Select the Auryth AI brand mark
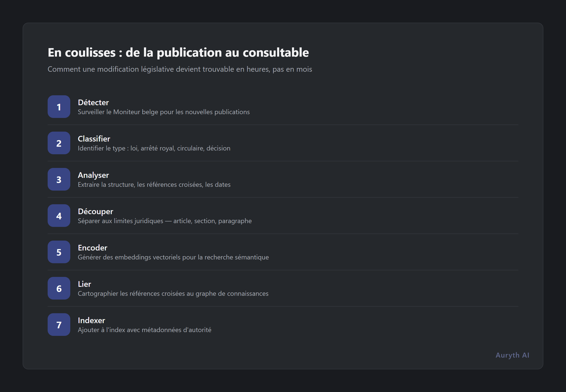 pyautogui.click(x=512, y=355)
